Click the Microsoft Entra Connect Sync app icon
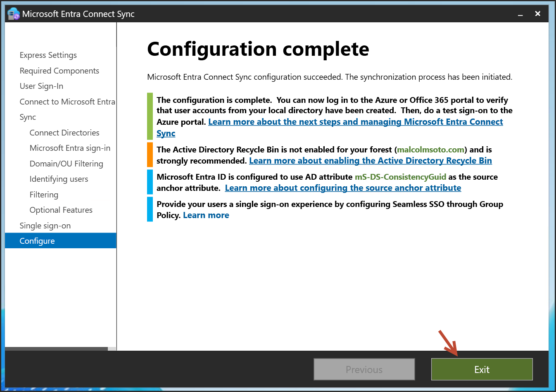The image size is (556, 392). [13, 14]
